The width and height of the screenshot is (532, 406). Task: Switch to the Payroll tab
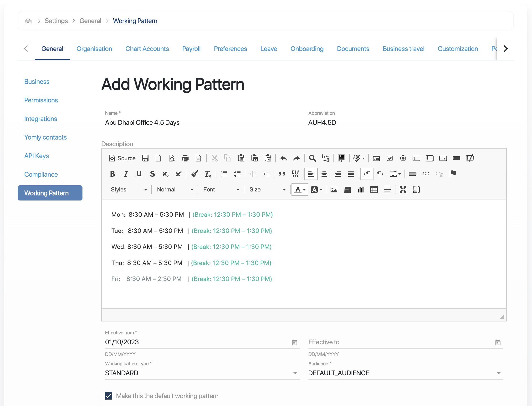click(191, 49)
